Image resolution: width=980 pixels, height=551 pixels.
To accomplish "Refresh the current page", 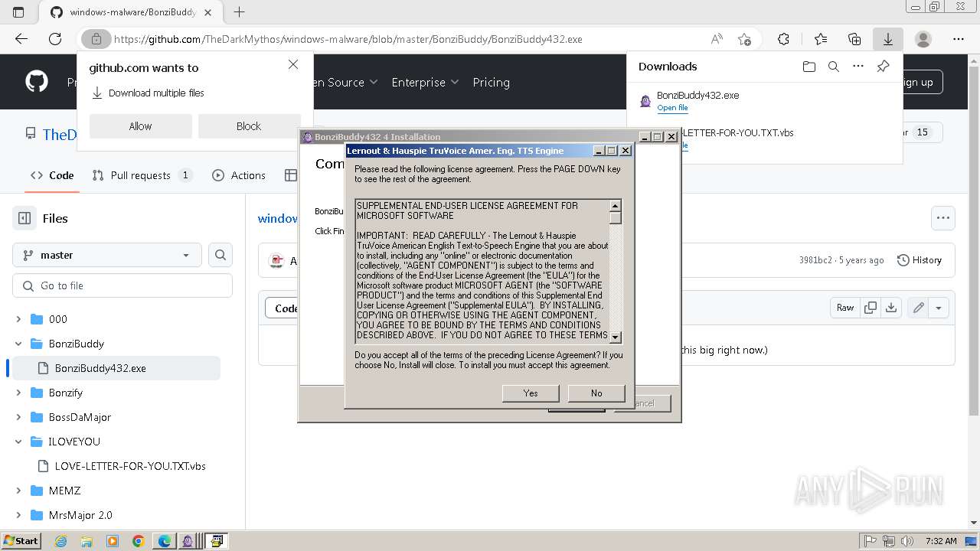I will pos(55,39).
